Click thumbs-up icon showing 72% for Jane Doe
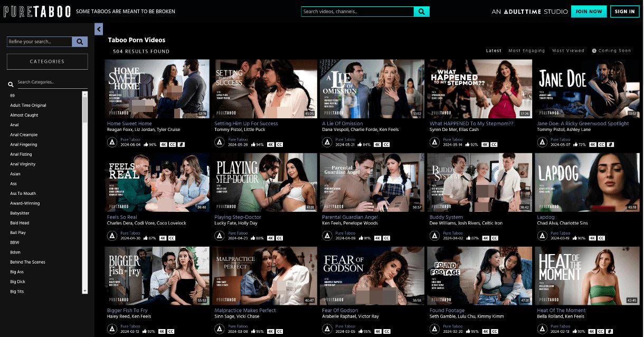The width and height of the screenshot is (644, 337). (x=576, y=144)
